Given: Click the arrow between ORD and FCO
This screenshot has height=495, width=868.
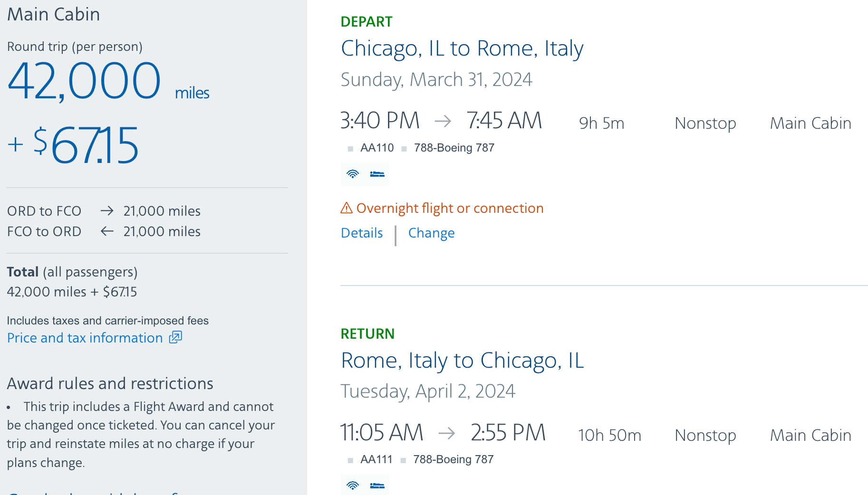Looking at the screenshot, I should point(107,210).
